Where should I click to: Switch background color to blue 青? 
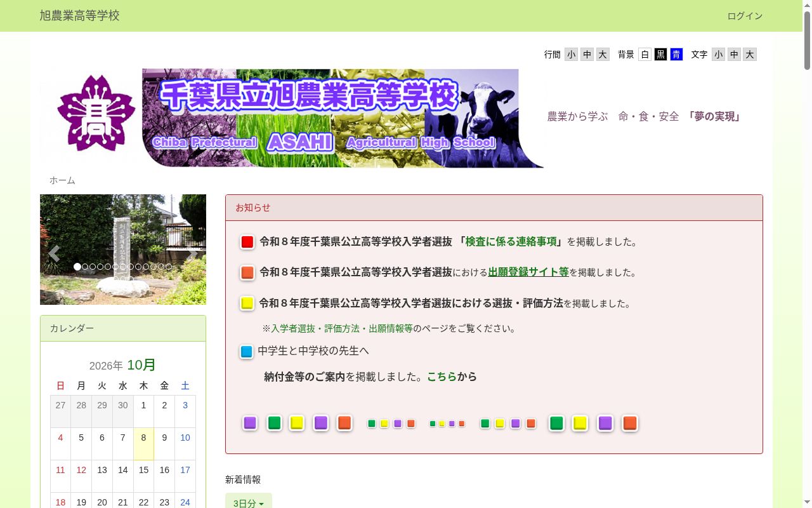(676, 55)
